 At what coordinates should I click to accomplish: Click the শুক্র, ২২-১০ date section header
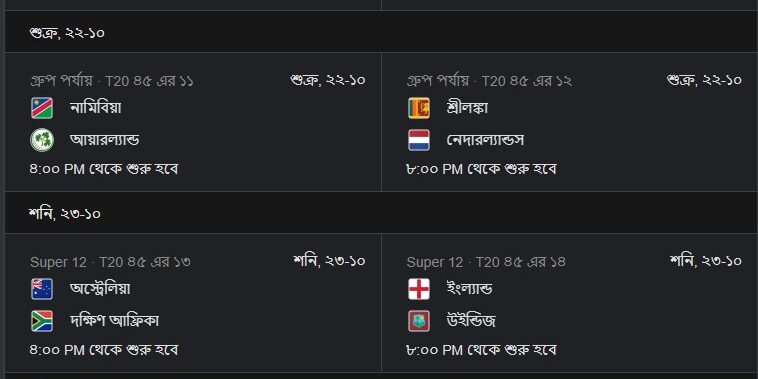click(x=381, y=32)
